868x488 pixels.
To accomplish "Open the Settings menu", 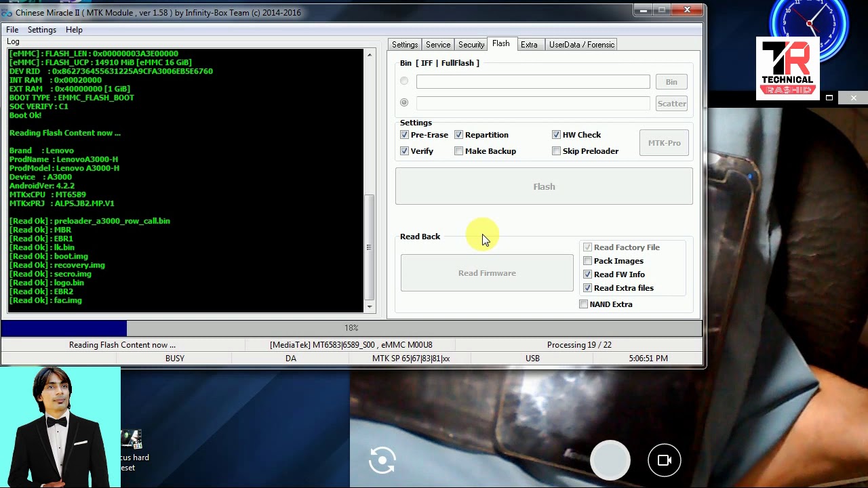I will pos(42,30).
